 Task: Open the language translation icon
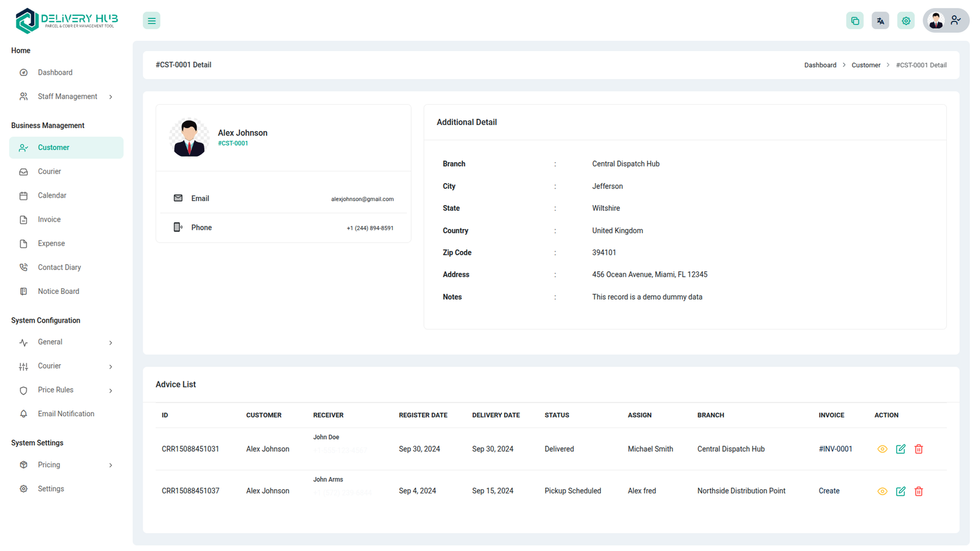(880, 21)
